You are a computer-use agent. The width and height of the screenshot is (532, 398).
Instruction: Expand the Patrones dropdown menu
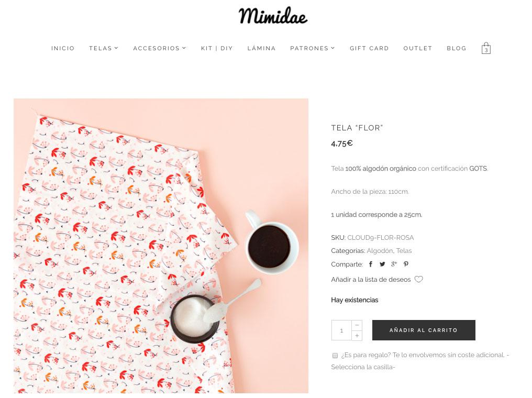(313, 48)
